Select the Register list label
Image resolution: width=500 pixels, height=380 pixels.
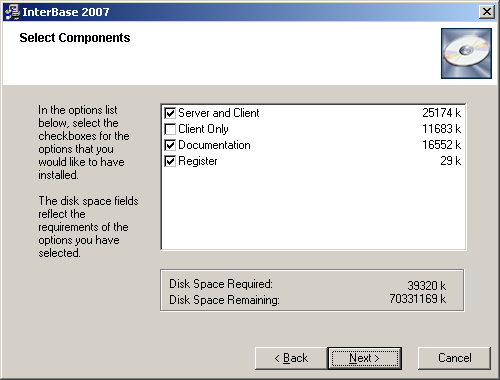click(x=198, y=161)
